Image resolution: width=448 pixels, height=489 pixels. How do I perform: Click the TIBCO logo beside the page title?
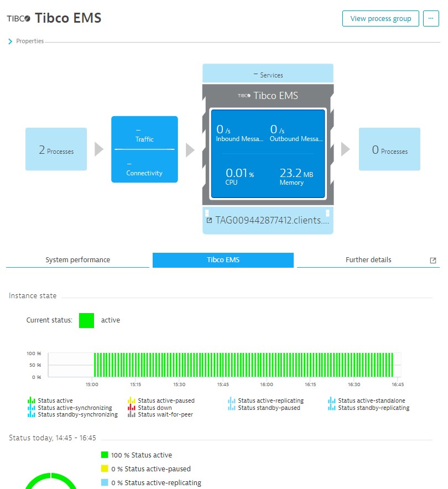pos(18,18)
